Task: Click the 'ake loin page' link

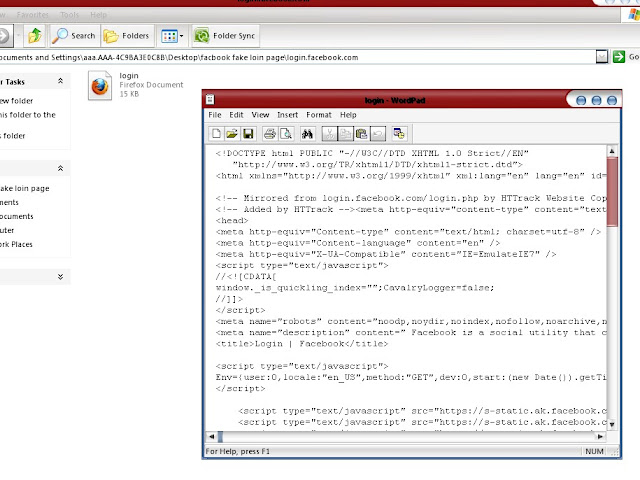Action: (24, 188)
